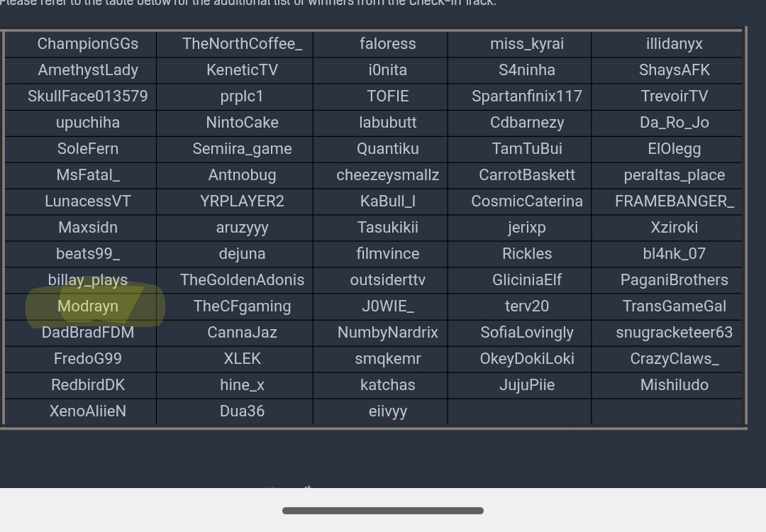Select the ChampionGGs table cell

coord(88,44)
